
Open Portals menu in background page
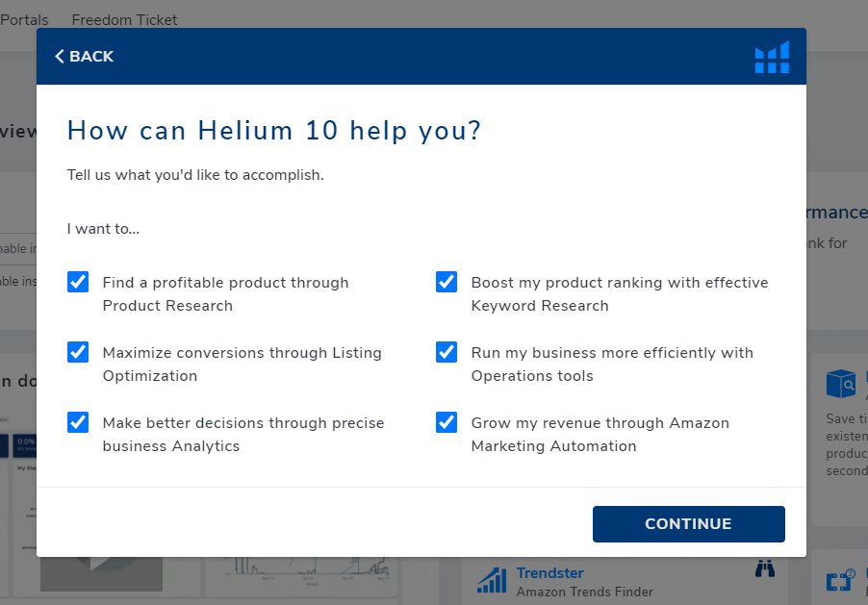(24, 20)
